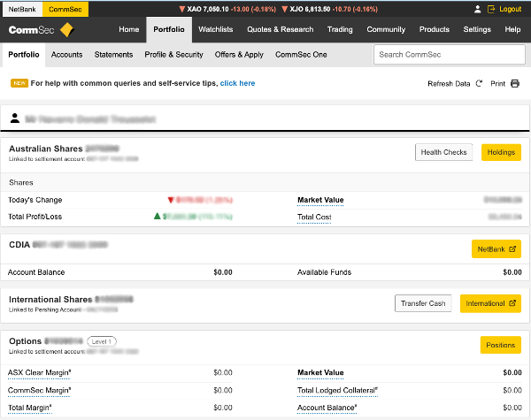Click the CDIA Available Funds $0.00 value
The width and height of the screenshot is (531, 420).
coord(512,272)
